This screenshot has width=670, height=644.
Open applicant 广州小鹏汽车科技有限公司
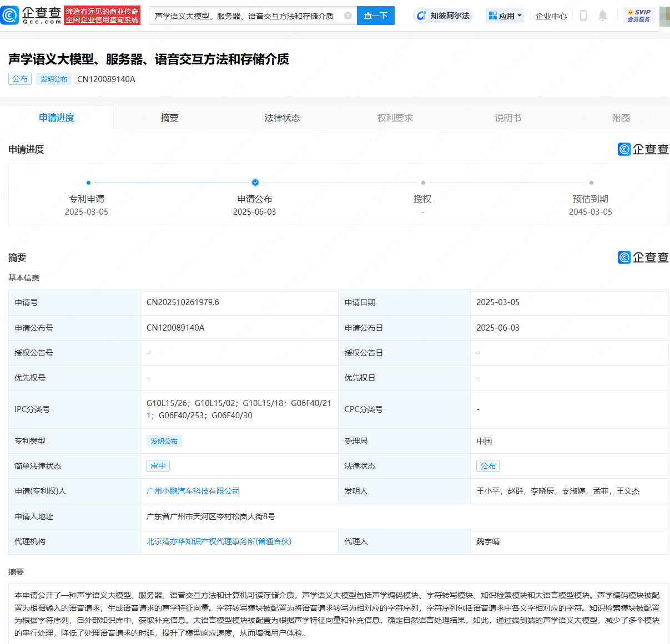(193, 491)
